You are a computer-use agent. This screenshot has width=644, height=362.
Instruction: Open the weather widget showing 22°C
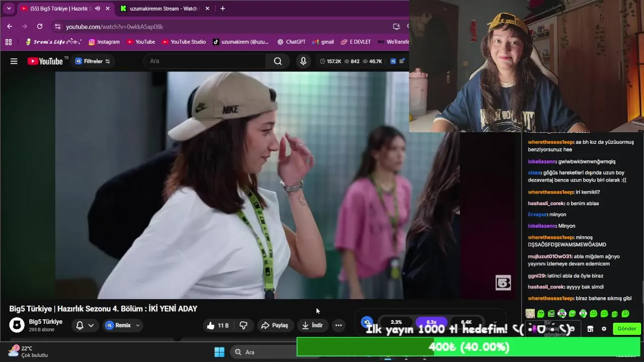pos(28,351)
